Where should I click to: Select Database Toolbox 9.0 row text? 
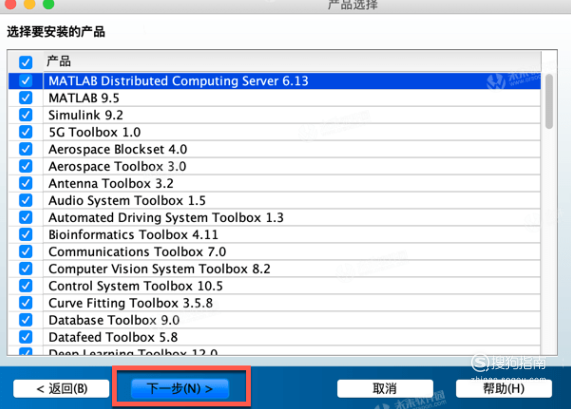[x=114, y=320]
